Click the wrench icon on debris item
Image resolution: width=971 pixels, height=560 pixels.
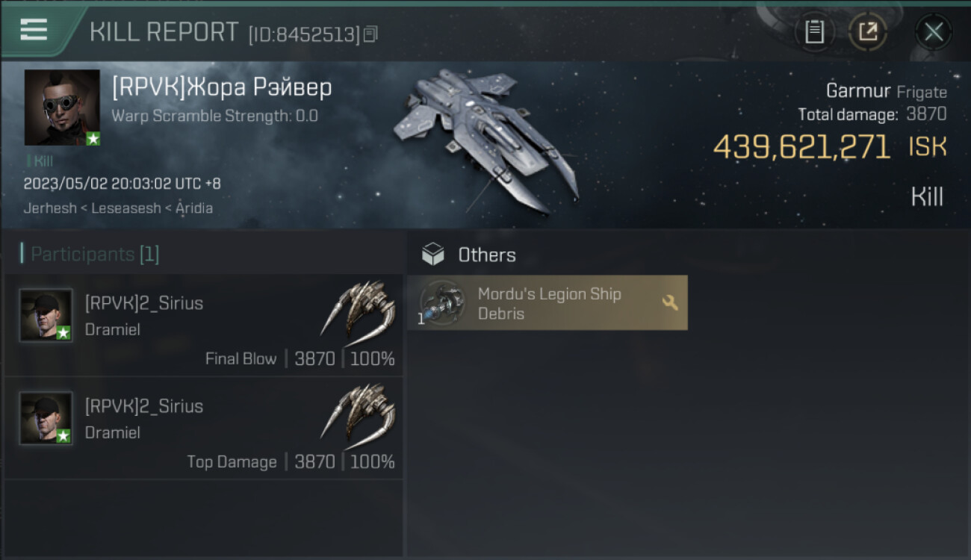[x=670, y=302]
